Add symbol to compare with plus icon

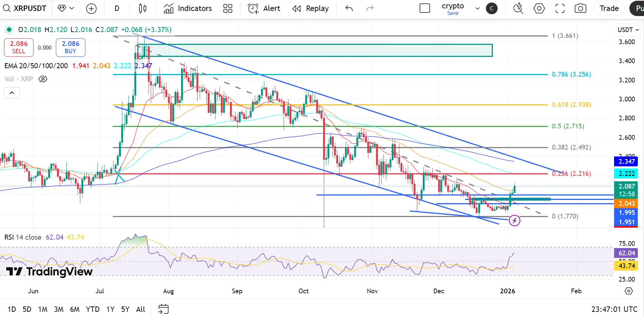click(x=91, y=8)
